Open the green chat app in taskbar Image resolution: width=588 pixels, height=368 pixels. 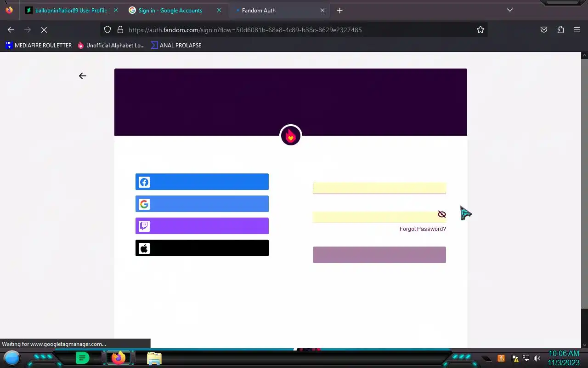point(82,358)
